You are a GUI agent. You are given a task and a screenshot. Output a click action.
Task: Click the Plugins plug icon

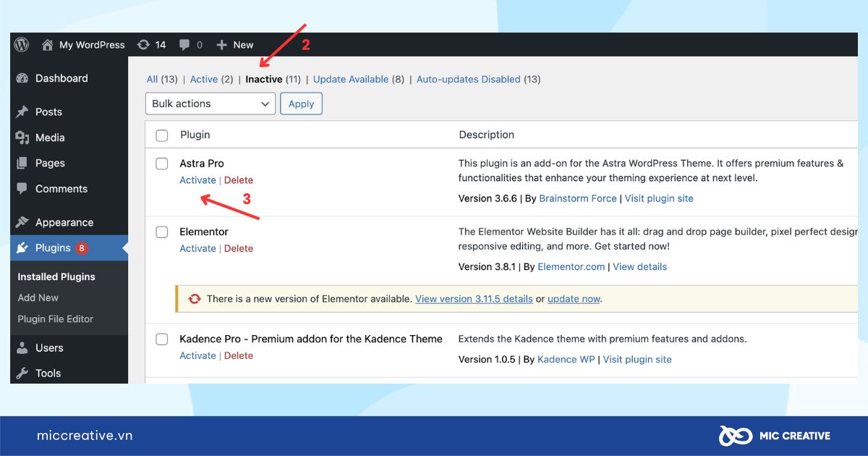(22, 248)
